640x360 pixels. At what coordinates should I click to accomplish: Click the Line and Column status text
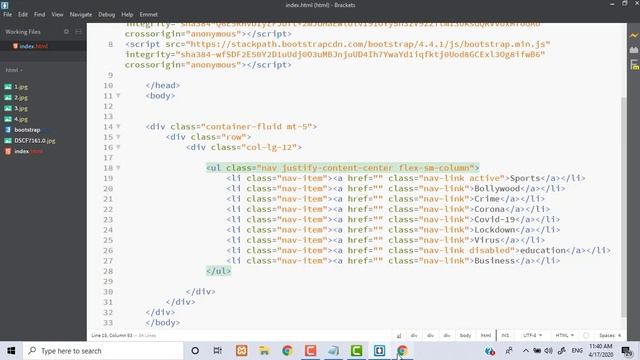point(112,336)
